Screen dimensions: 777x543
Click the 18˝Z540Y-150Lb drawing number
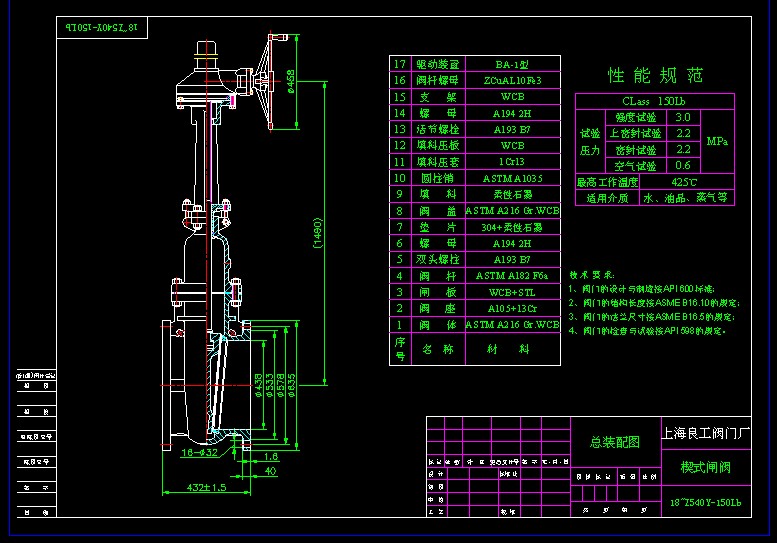(705, 501)
